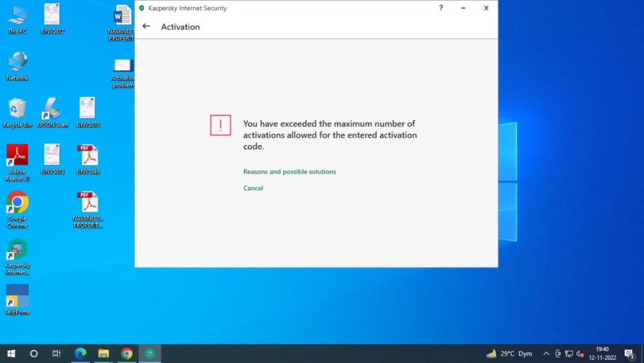Screen dimensions: 644x363
Task: Open the weather 29°C widget
Action: coord(509,353)
